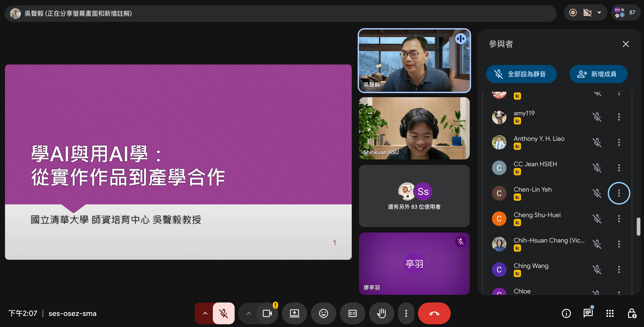Open more options for Cheng Shu-Huei

click(x=619, y=219)
